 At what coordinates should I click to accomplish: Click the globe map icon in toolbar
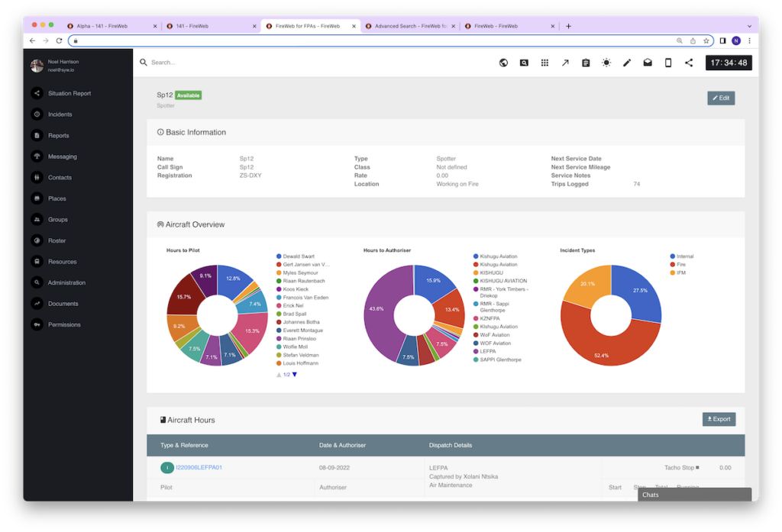tap(503, 63)
